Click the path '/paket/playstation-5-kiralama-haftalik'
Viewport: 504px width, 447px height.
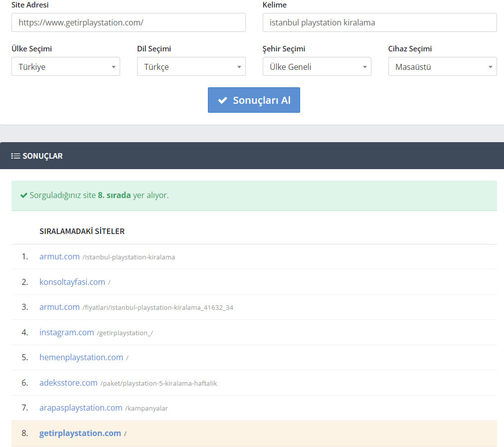tap(159, 383)
